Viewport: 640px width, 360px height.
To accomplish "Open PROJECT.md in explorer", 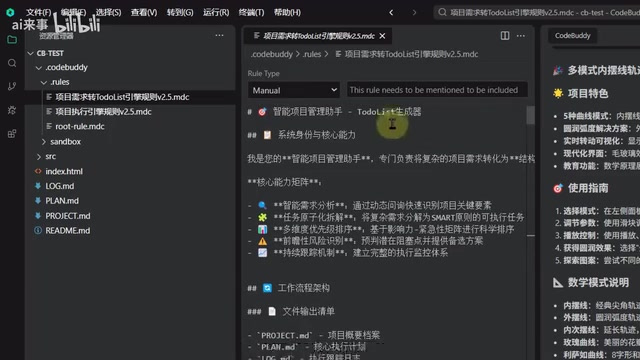I will pos(68,216).
